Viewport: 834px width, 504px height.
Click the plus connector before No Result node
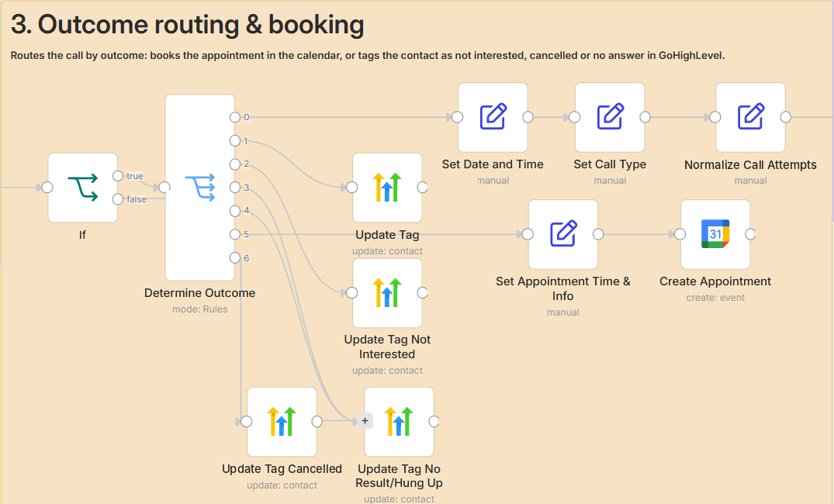click(365, 420)
